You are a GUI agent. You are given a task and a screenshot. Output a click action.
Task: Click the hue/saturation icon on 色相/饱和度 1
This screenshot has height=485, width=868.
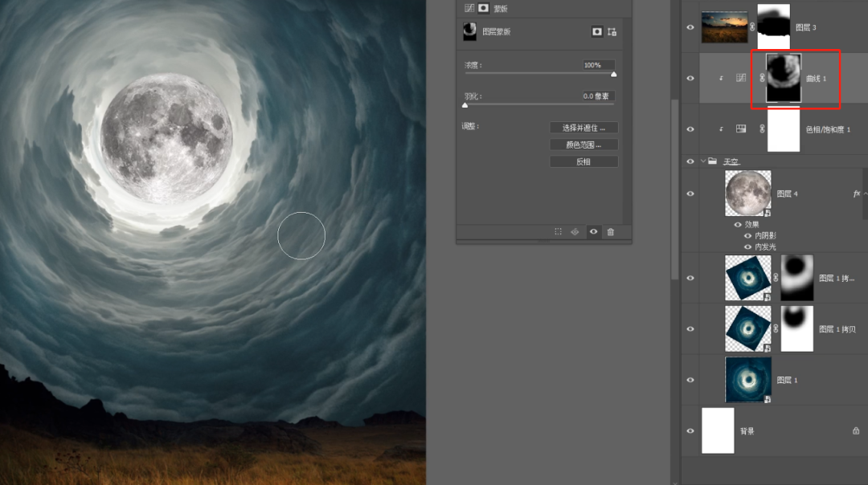point(741,128)
